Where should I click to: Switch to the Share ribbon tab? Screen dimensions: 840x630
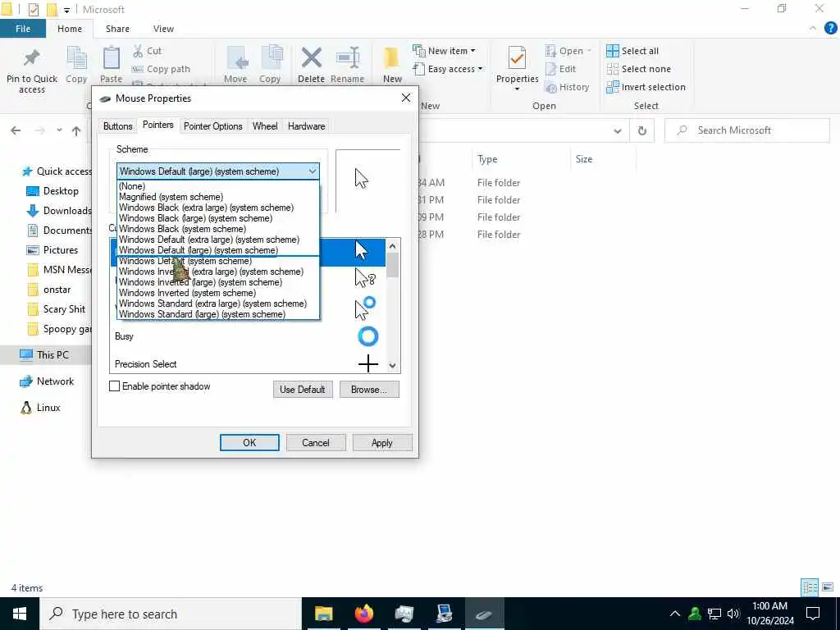point(117,29)
